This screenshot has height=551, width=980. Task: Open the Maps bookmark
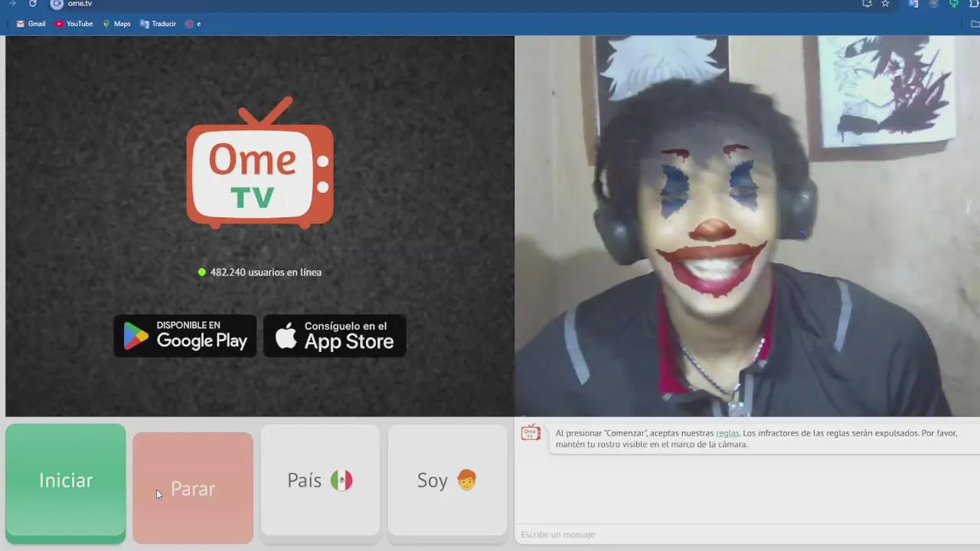click(116, 24)
